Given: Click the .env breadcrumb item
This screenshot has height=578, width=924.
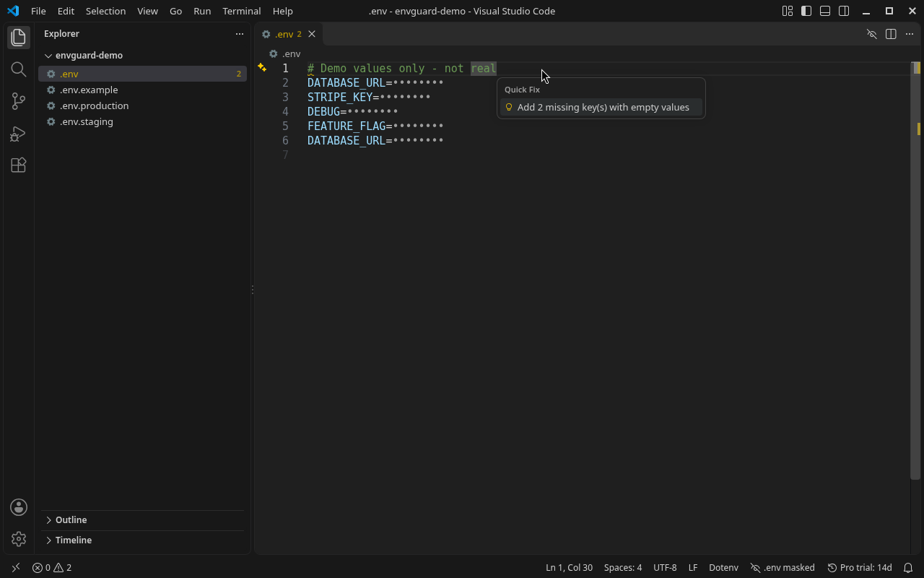Looking at the screenshot, I should pos(285,54).
